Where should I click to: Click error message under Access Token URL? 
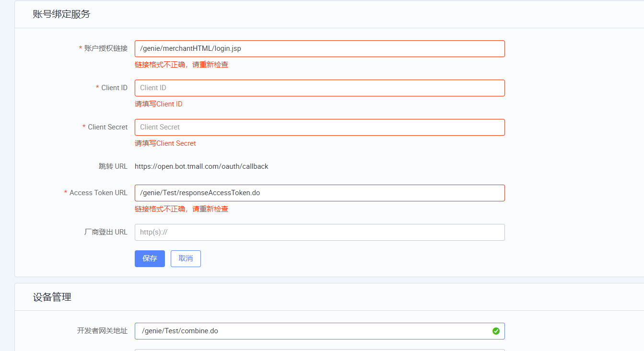click(181, 209)
